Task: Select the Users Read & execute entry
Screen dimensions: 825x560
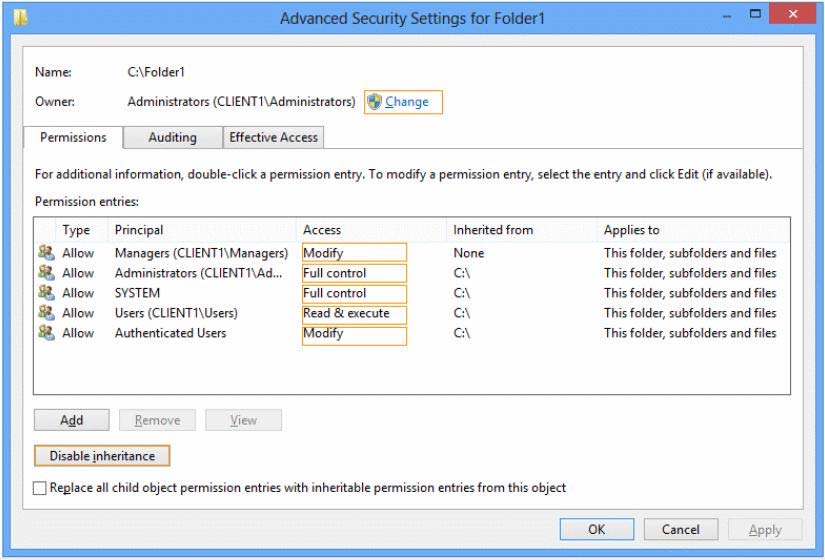Action: [413, 313]
